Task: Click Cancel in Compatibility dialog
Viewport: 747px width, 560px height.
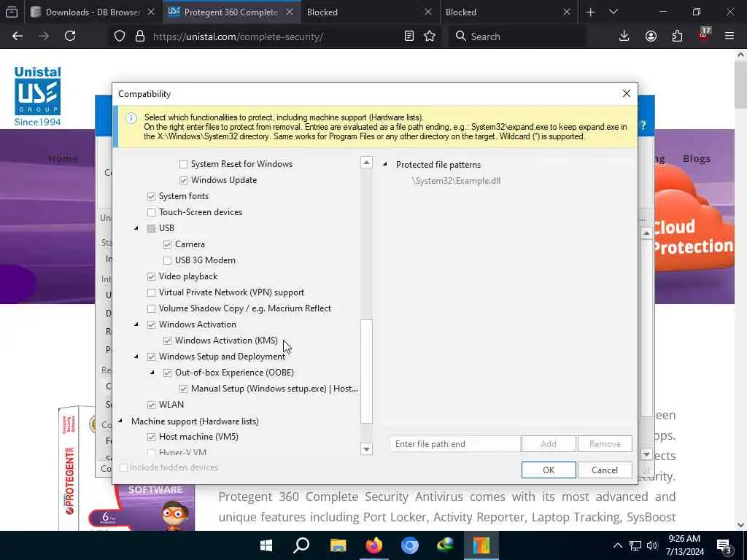Action: 605,470
